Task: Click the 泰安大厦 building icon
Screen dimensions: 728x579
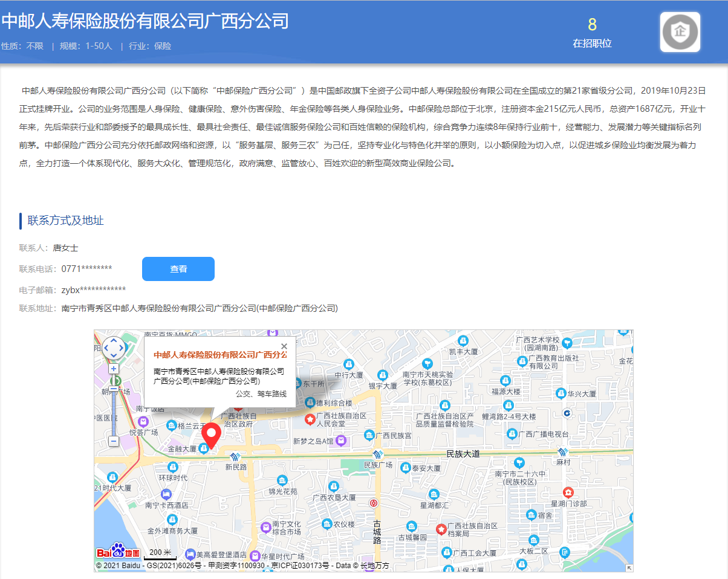Action: pyautogui.click(x=405, y=468)
